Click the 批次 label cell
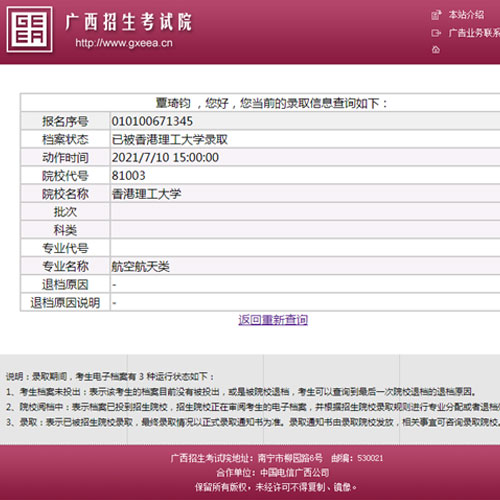The height and width of the screenshot is (500, 500). click(65, 212)
